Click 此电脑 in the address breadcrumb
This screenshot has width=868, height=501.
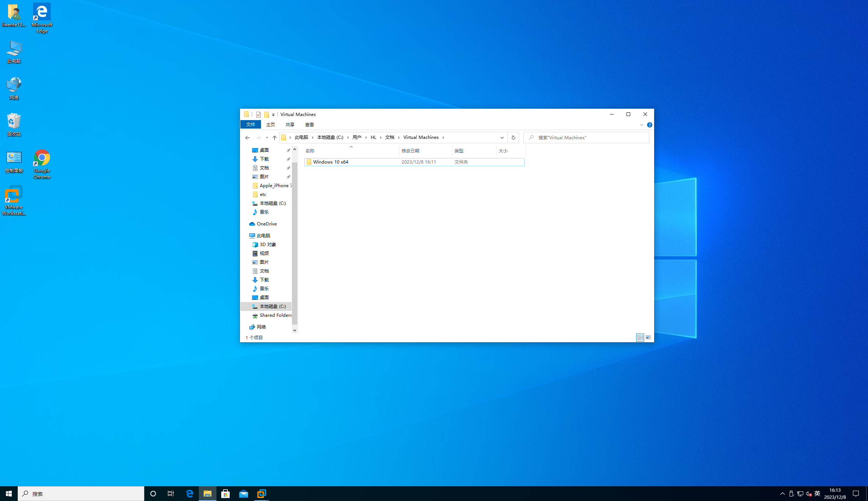click(301, 137)
